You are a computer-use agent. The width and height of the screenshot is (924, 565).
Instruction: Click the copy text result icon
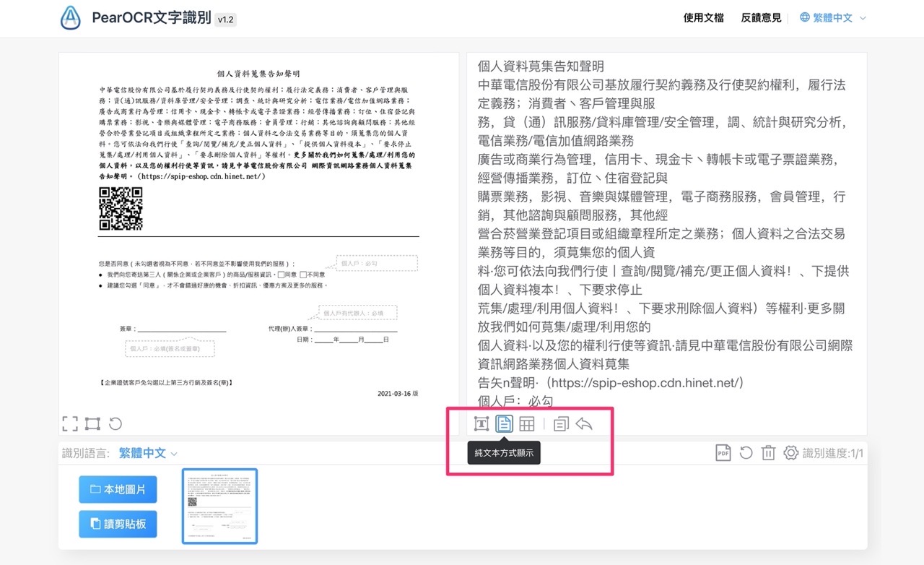coord(561,424)
